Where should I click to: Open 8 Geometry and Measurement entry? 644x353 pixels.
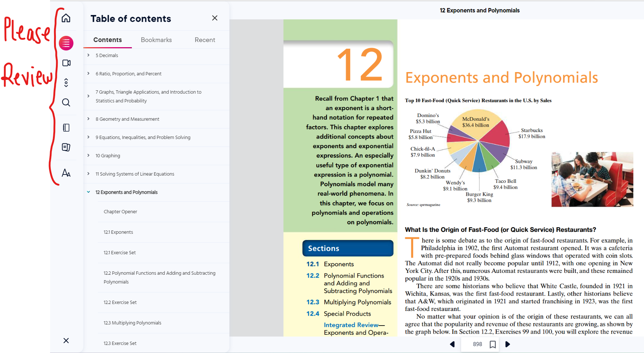pyautogui.click(x=127, y=119)
